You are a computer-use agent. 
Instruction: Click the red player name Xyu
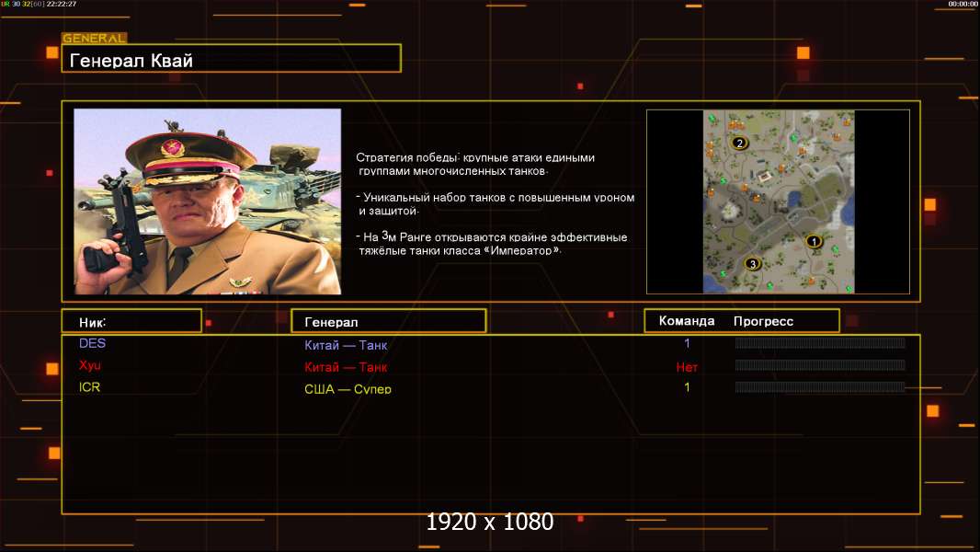click(89, 366)
